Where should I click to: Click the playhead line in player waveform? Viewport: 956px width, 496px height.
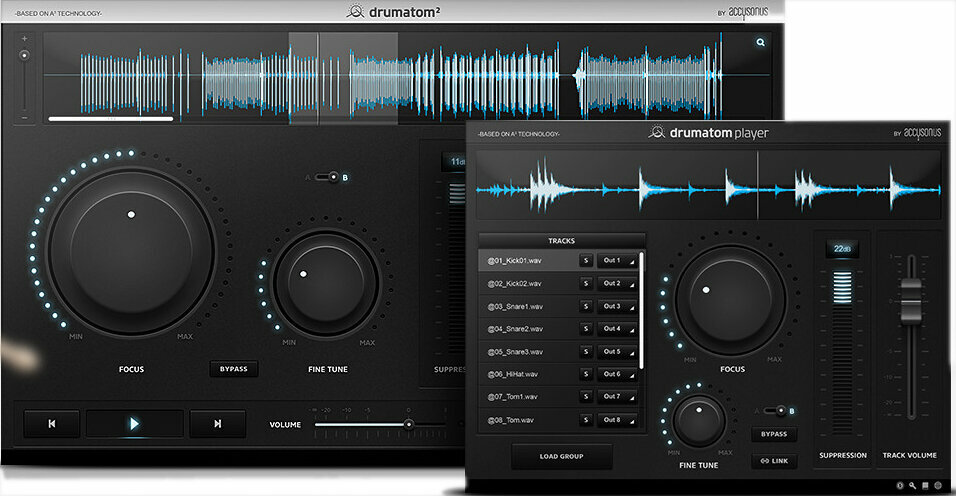[x=758, y=185]
